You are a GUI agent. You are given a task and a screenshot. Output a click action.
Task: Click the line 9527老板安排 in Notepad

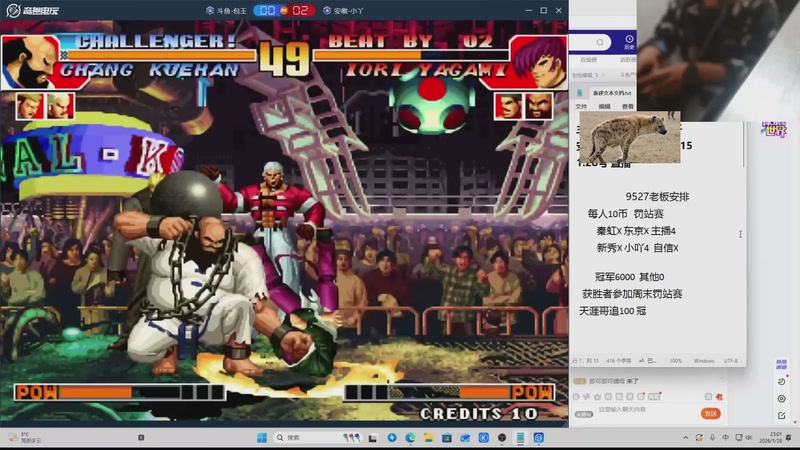[657, 196]
